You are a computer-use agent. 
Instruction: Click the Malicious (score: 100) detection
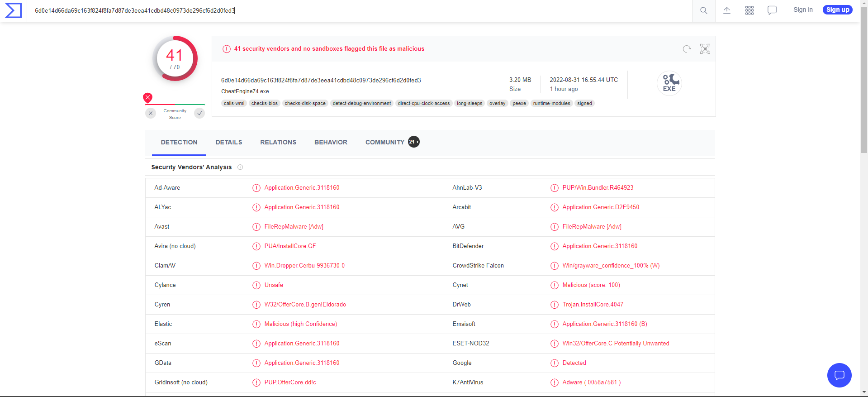pos(591,285)
